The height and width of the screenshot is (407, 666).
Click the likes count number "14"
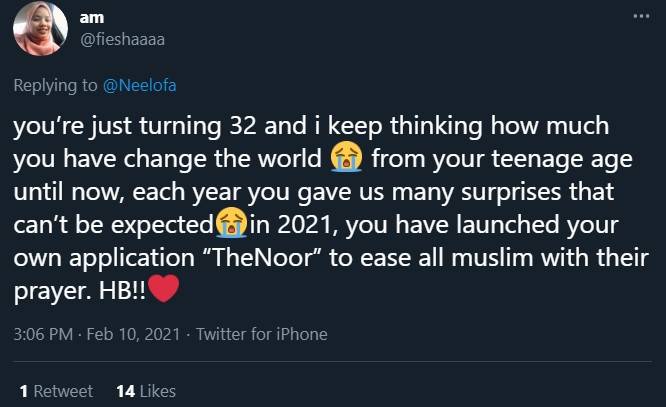tap(126, 391)
